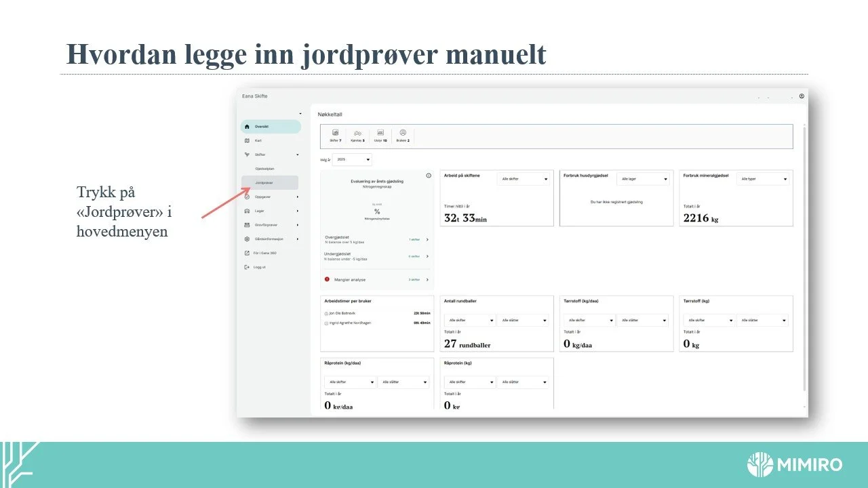Open Alle skifter dropdown in Antall rundballer
868x488 pixels.
click(469, 320)
